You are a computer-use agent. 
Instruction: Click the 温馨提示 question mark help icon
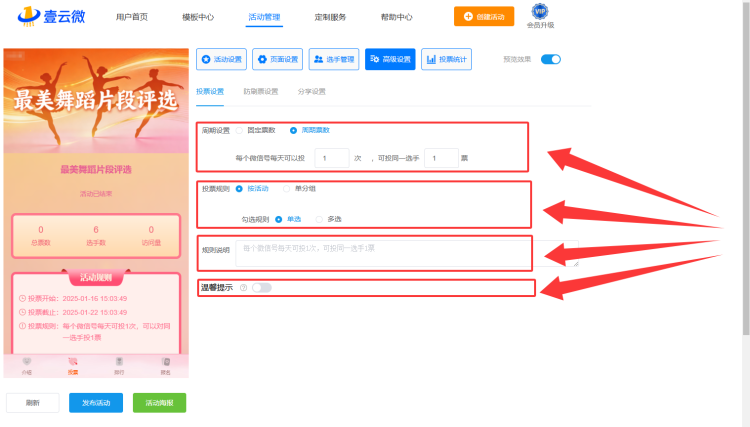click(x=243, y=287)
